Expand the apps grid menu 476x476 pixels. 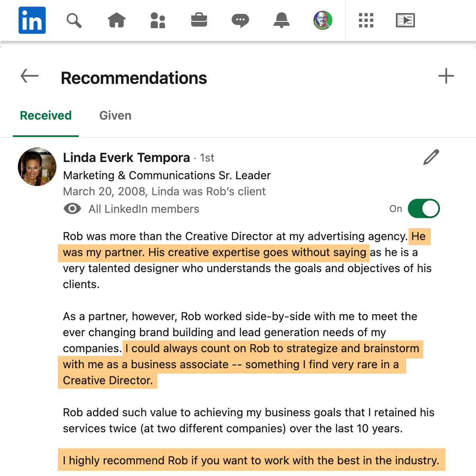pyautogui.click(x=366, y=20)
